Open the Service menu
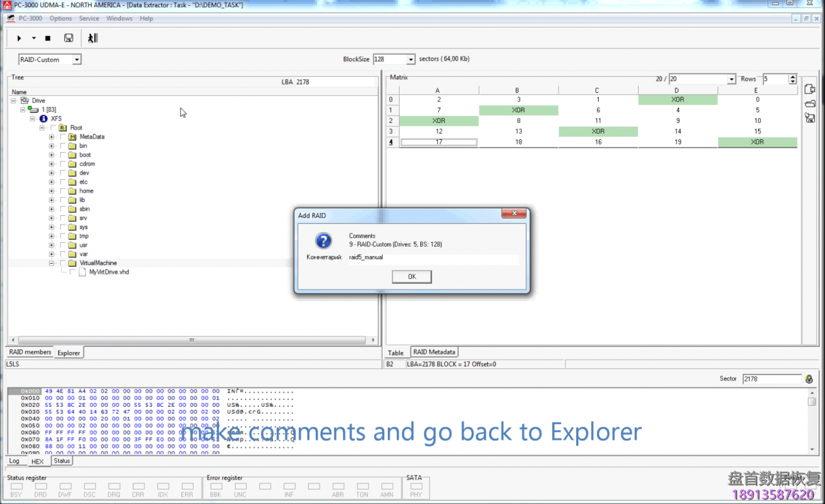Screen dimensions: 825x504 click(x=89, y=19)
